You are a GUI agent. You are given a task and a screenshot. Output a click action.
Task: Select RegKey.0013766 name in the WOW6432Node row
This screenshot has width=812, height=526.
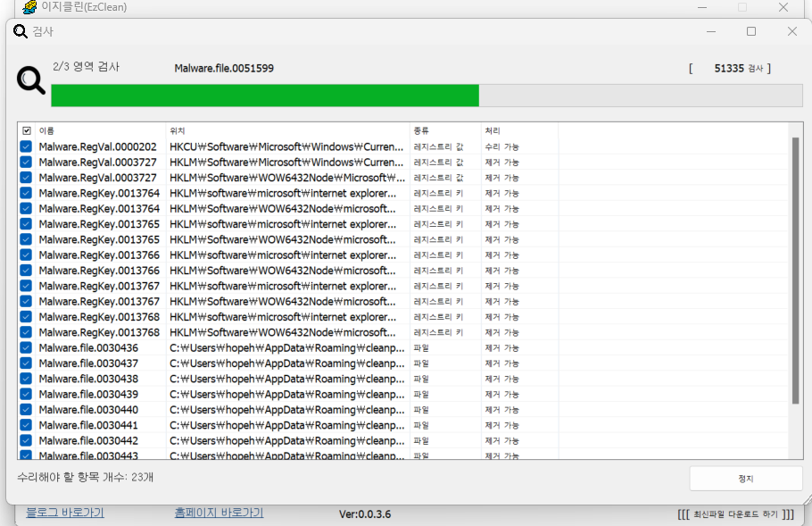point(99,271)
